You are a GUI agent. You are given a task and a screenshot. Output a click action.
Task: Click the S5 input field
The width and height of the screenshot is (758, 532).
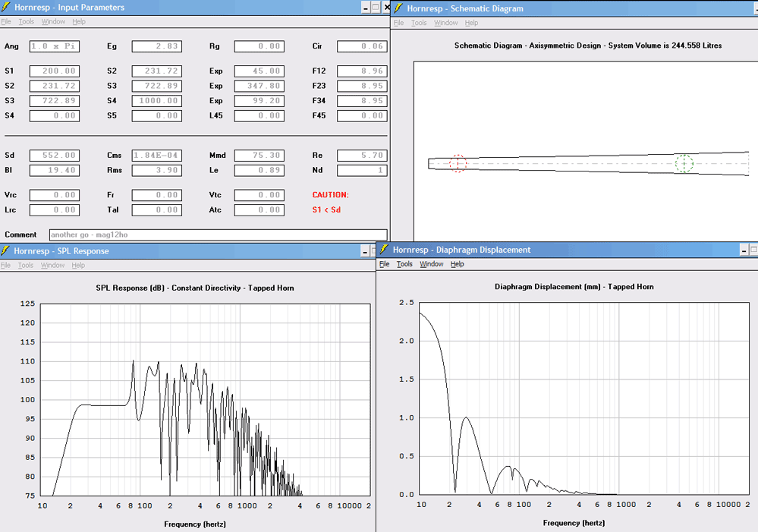(157, 116)
